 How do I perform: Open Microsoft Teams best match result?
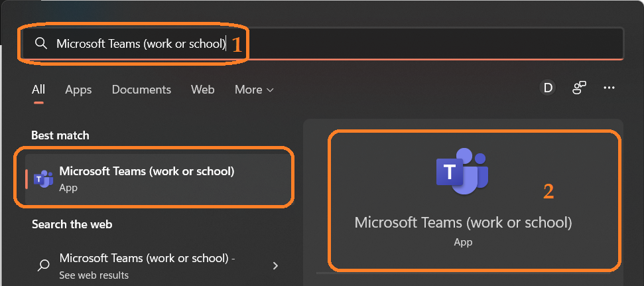159,179
